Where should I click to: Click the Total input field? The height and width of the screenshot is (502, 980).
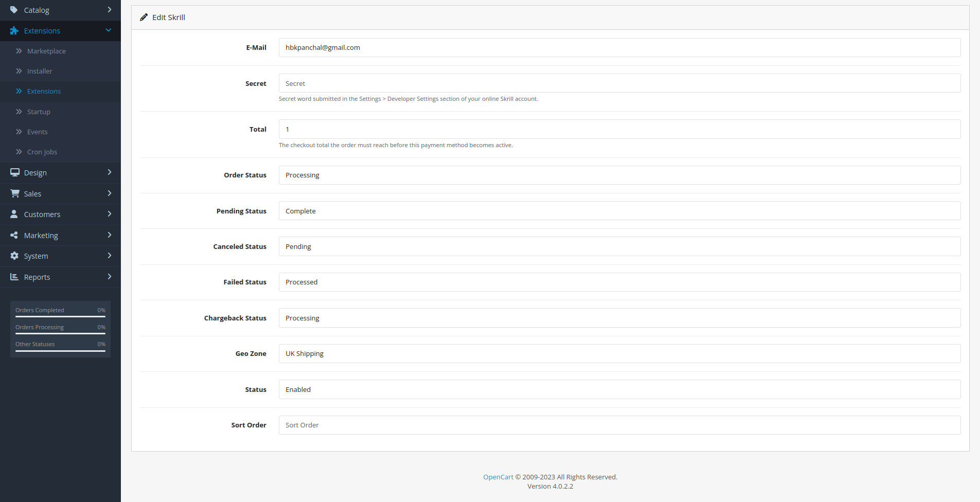point(619,129)
